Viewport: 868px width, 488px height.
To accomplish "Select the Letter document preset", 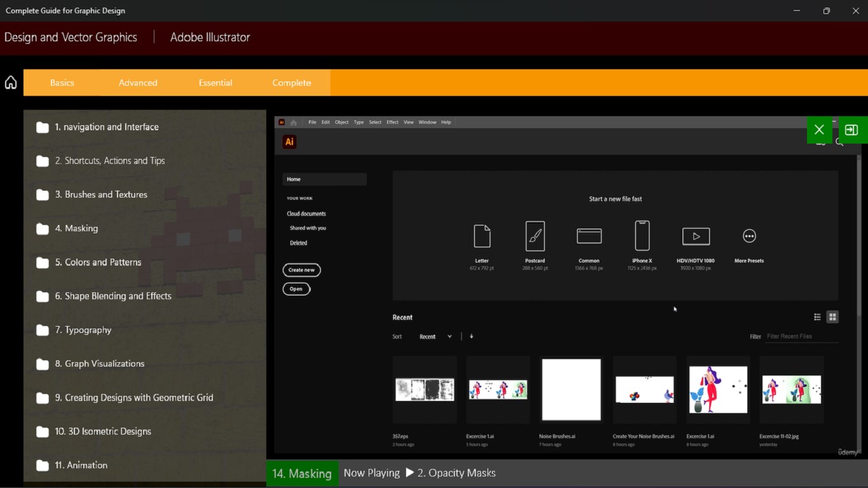I will [482, 241].
